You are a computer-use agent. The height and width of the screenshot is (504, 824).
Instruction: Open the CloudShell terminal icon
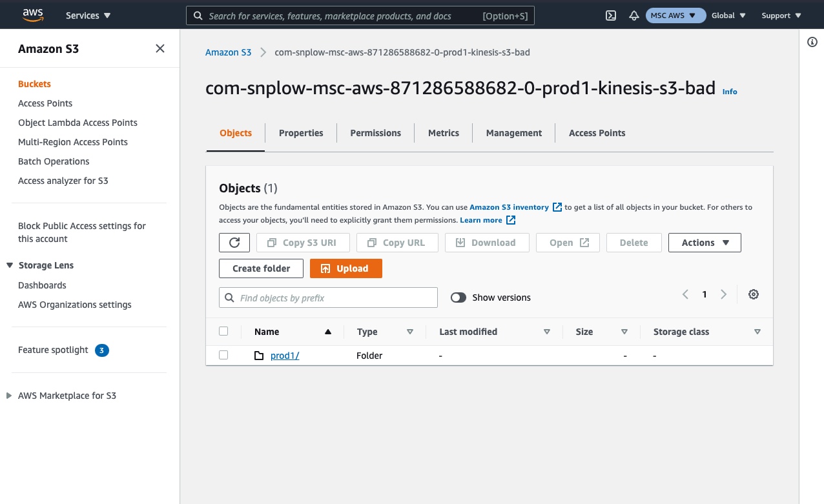coord(611,15)
